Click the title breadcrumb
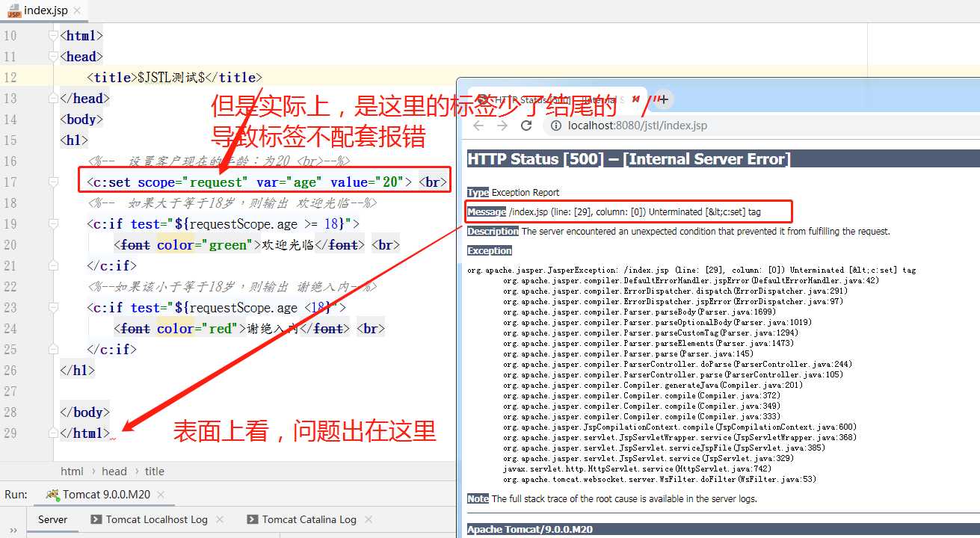Screen dimensions: 980x538 155,471
